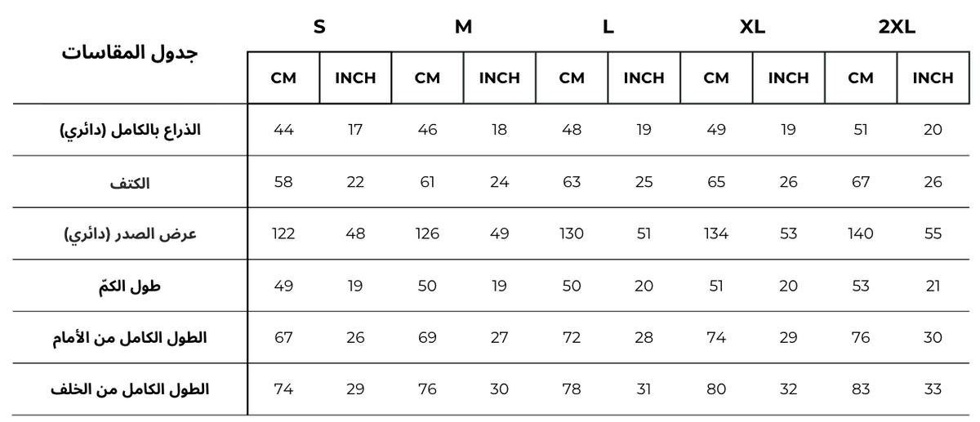Select the الذراع بالكامل (دائري) row label
The width and height of the screenshot is (980, 422).
pos(130,130)
